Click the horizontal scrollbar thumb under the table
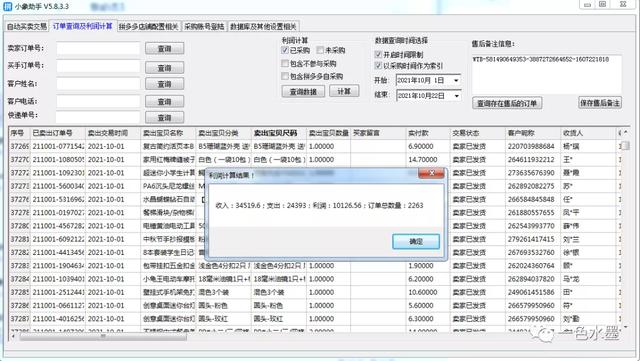 click(x=103, y=337)
